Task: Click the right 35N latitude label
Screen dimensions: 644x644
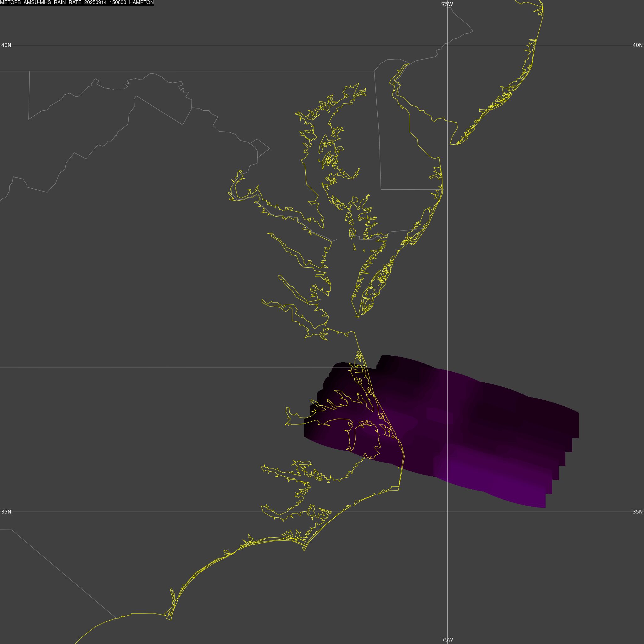Action: point(637,512)
